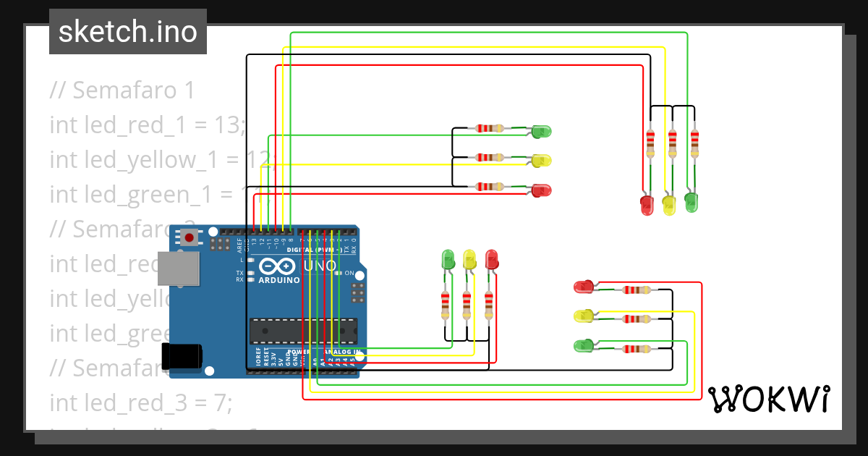Click the AREF pin label on the Arduino
Screen dimensions: 868x456
241,245
